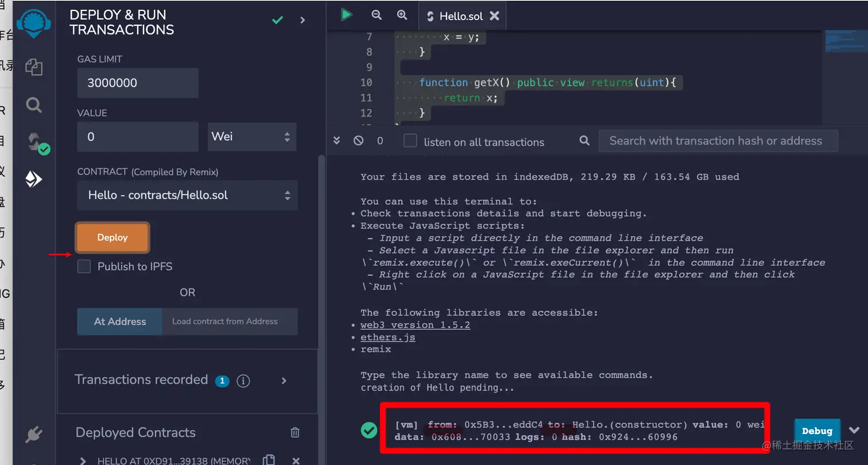Toggle the Publish to IPFS checkbox
The height and width of the screenshot is (465, 868).
point(84,266)
